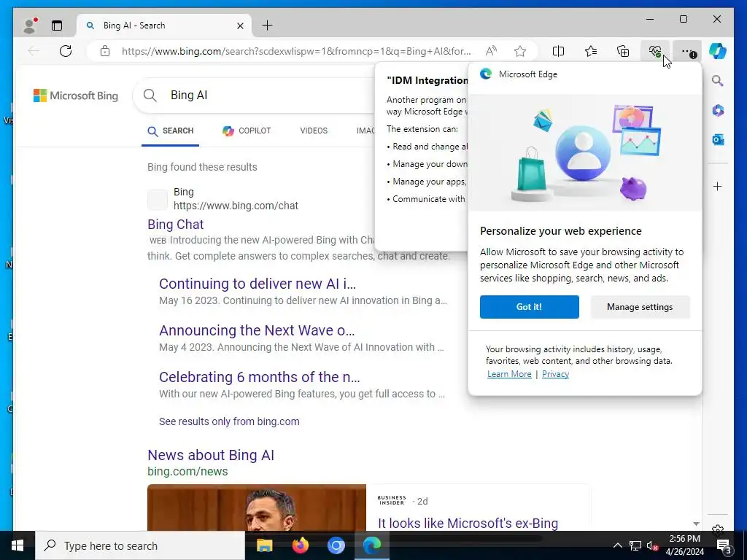747x560 pixels.
Task: Switch to the COPILOT tab
Action: point(247,131)
